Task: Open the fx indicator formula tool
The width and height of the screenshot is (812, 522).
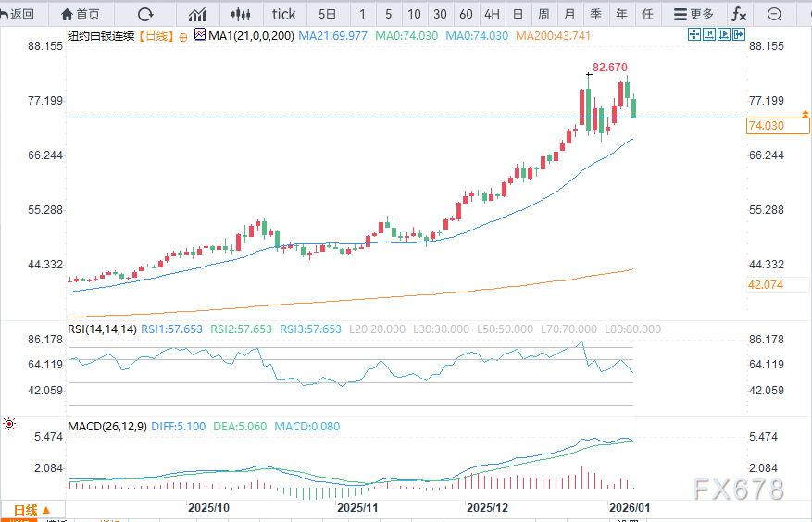Action: coord(739,14)
